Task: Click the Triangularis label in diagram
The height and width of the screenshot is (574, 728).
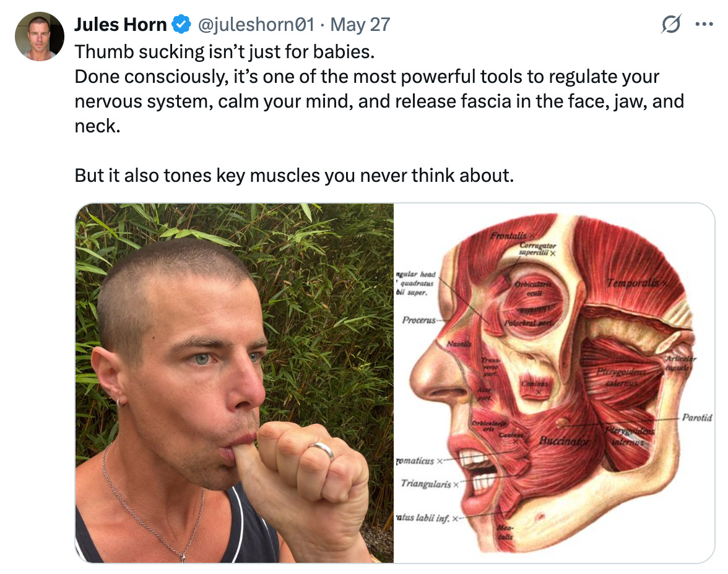Action: pyautogui.click(x=426, y=484)
